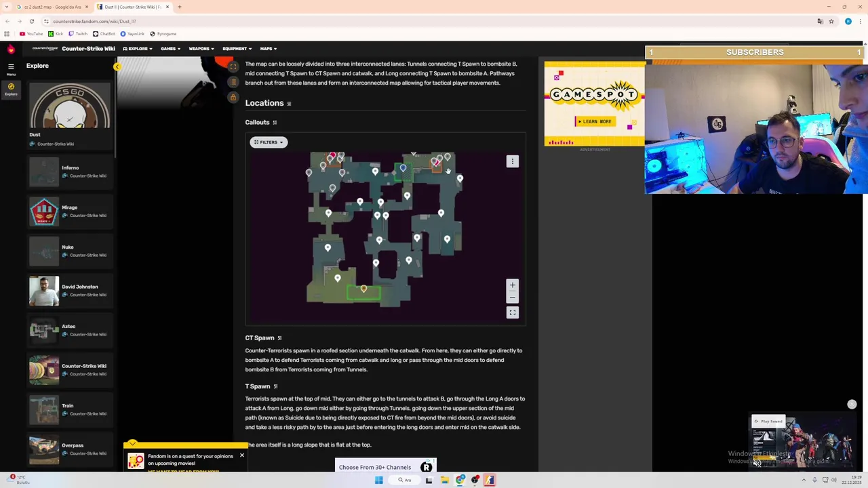Click the edit icon beside CT Spawn heading
Viewport: 868px width, 488px height.
point(279,338)
